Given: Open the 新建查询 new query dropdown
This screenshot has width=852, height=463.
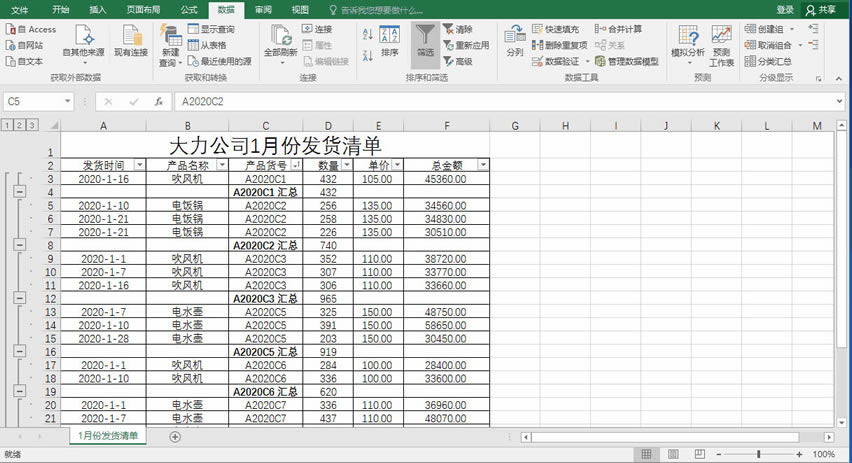Looking at the screenshot, I should click(x=171, y=46).
